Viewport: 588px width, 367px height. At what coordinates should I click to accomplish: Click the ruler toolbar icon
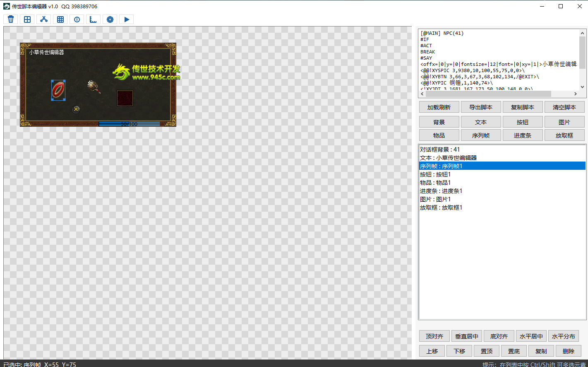94,19
